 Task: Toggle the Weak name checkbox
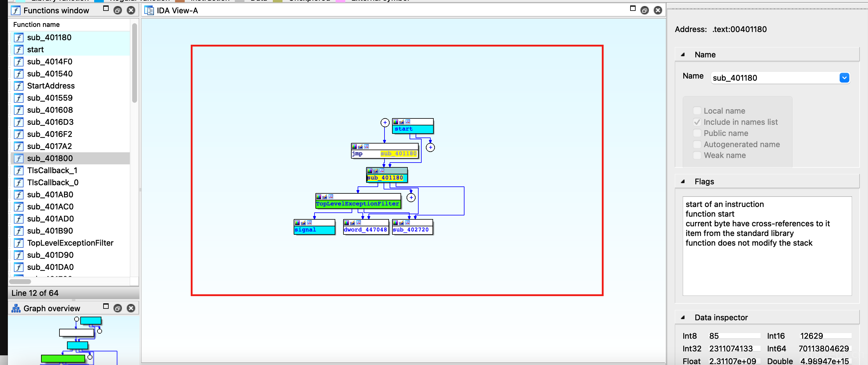(697, 155)
